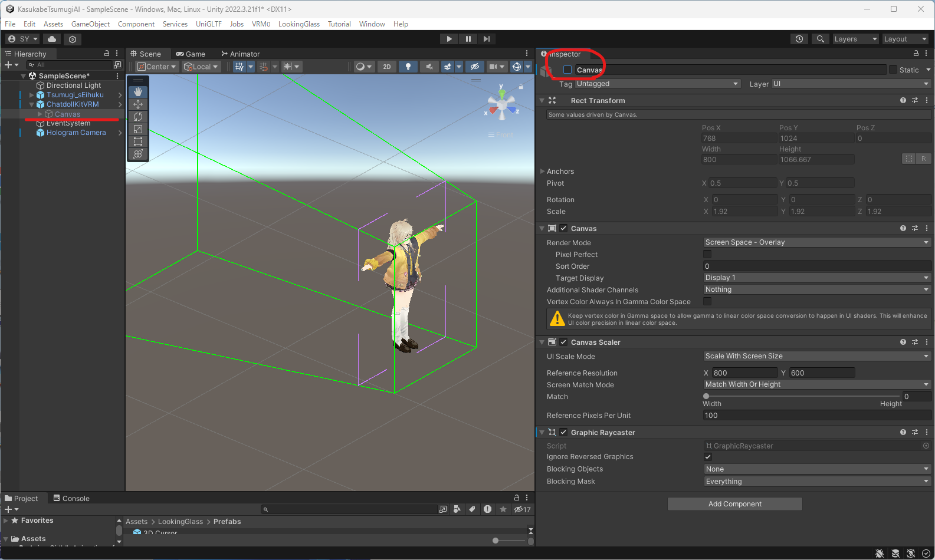This screenshot has width=935, height=560.
Task: Open Undo History button
Action: pos(799,39)
